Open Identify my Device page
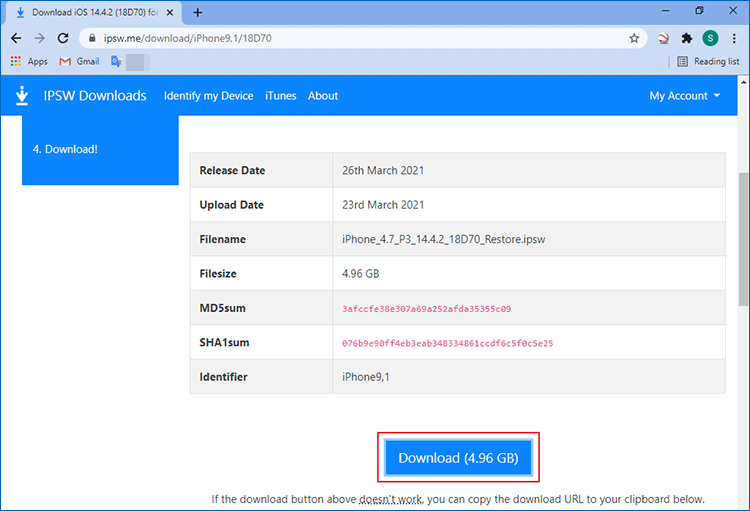This screenshot has height=511, width=750. 209,96
